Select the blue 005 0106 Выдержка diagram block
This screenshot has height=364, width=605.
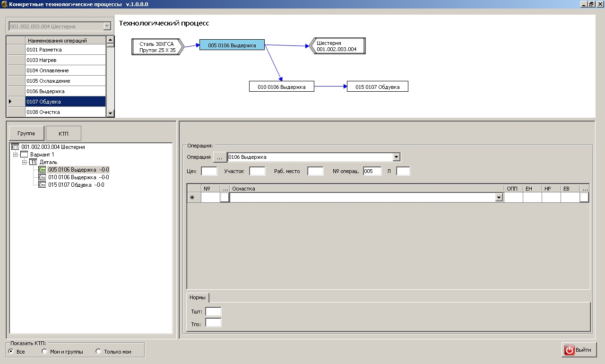coord(232,45)
